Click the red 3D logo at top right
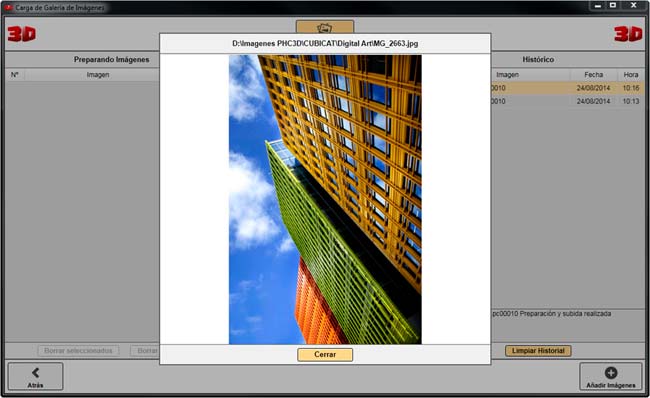Viewport: 650px width, 398px height. coord(628,34)
